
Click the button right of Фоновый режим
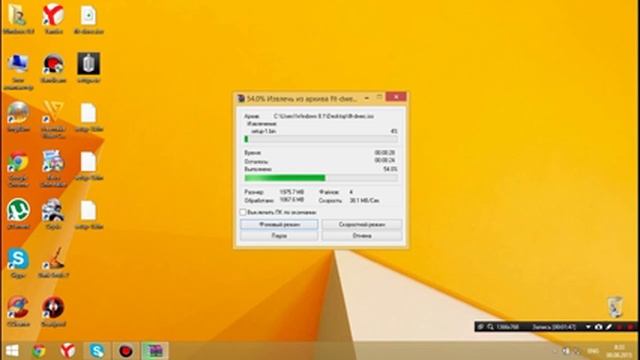click(362, 224)
